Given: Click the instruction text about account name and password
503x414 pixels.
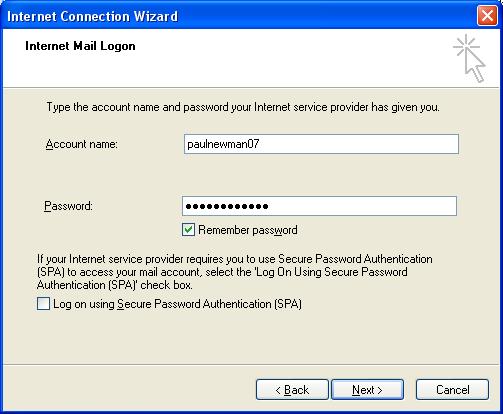Looking at the screenshot, I should pyautogui.click(x=243, y=107).
